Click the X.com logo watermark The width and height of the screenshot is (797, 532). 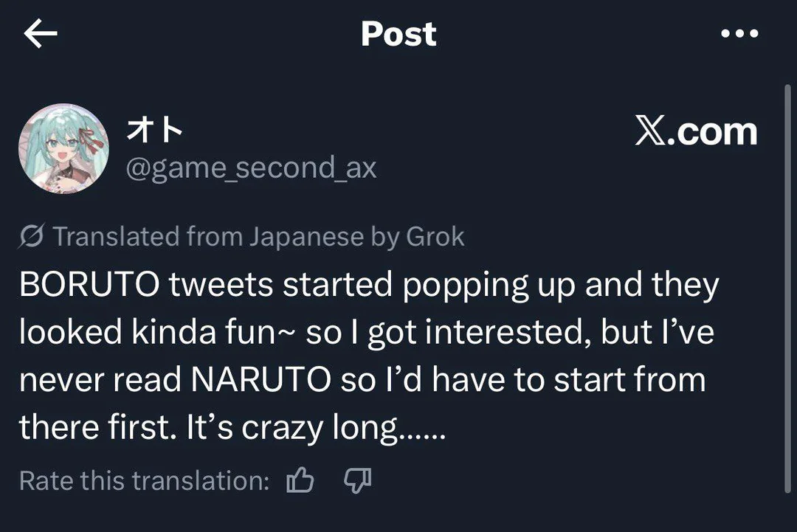coord(696,132)
